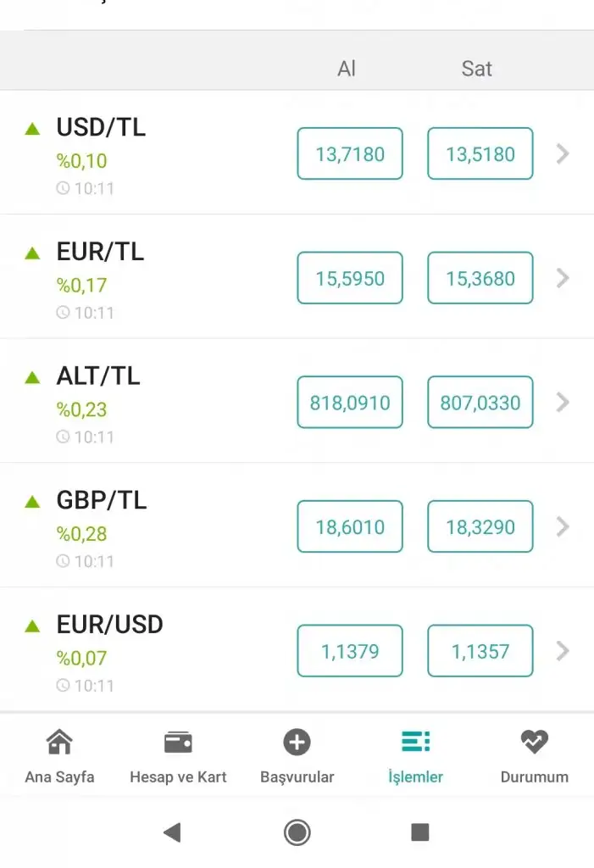This screenshot has width=594, height=868.
Task: Expand the ALT/TL row chevron
Action: [x=563, y=402]
